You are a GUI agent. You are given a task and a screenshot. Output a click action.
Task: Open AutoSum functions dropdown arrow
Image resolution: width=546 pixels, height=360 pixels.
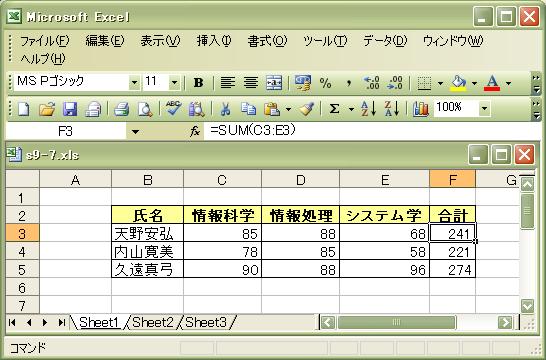[351, 110]
